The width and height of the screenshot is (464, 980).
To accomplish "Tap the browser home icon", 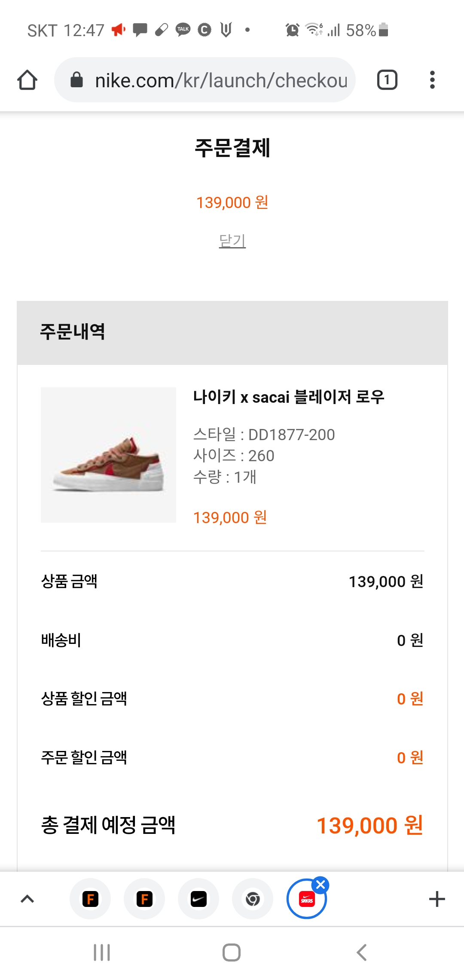I will point(27,80).
